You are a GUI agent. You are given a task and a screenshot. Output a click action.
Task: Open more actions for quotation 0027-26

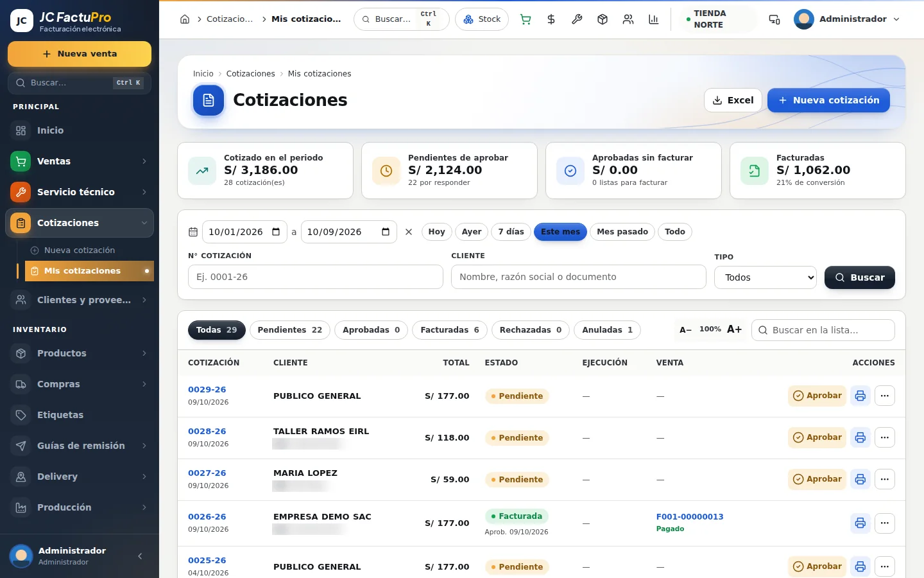[885, 479]
